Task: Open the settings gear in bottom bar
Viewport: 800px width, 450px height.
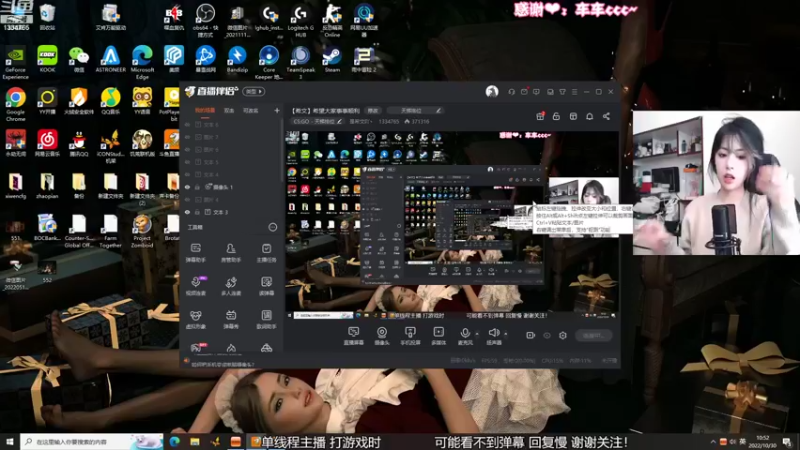Action: (x=563, y=335)
